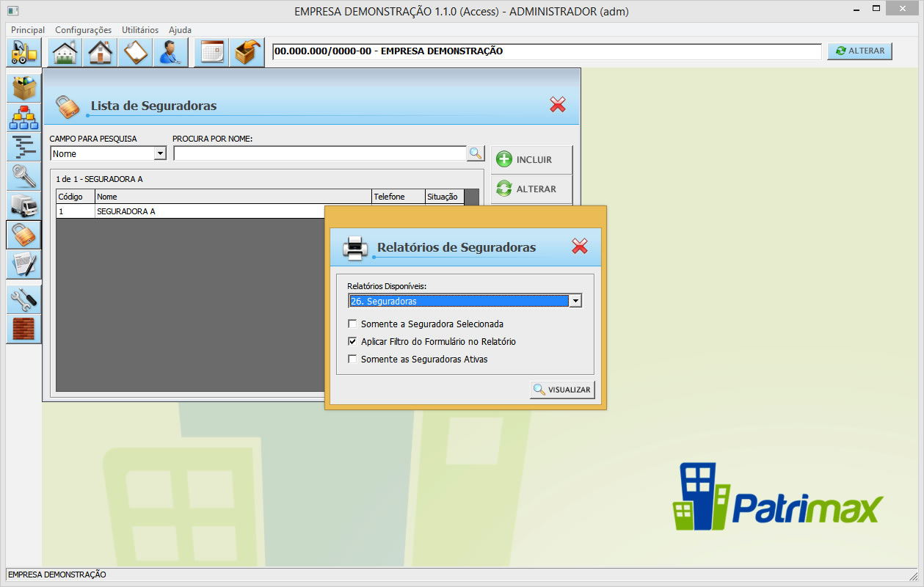The width and height of the screenshot is (924, 587).
Task: Click the padlock icon in Lista de Seguradoras header
Action: [x=68, y=106]
